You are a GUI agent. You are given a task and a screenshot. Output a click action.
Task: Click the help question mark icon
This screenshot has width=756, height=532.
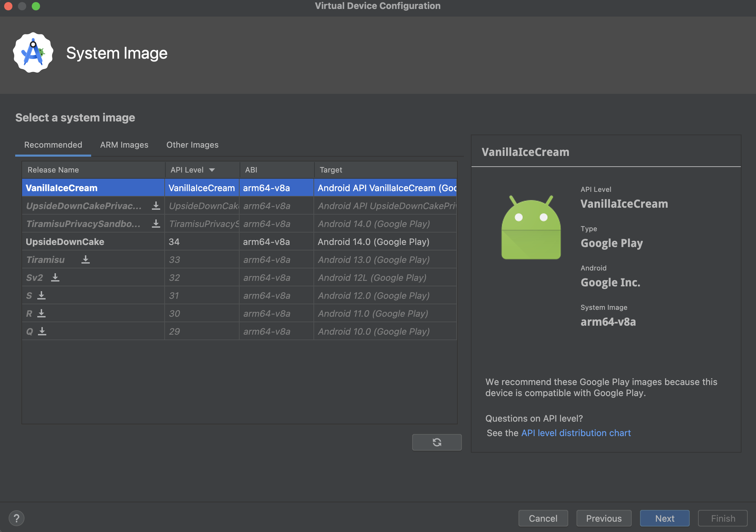(16, 518)
